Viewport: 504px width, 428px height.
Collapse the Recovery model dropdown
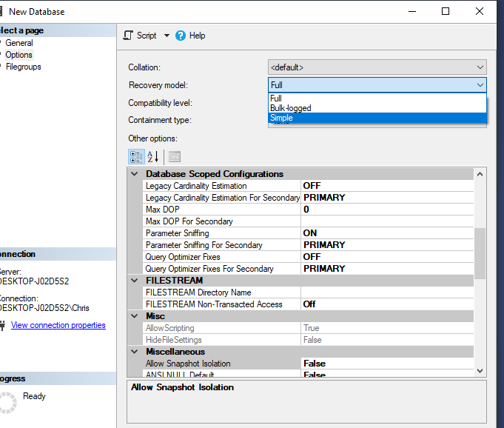tap(480, 84)
